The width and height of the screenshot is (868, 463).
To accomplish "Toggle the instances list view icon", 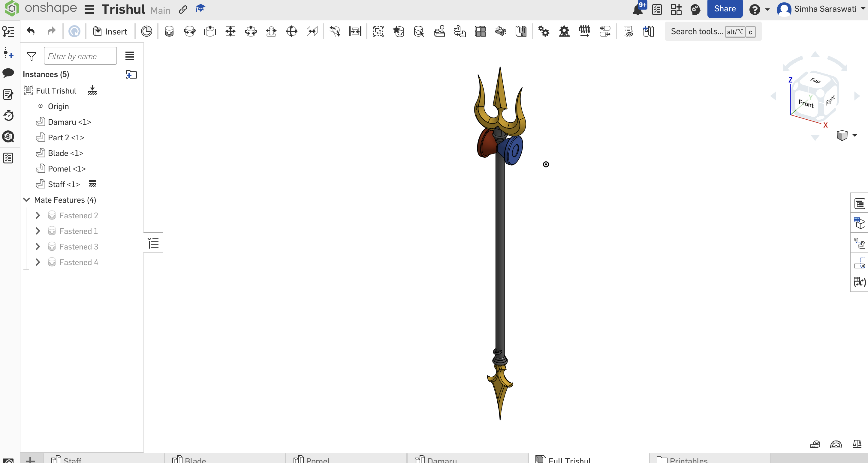I will pyautogui.click(x=130, y=56).
